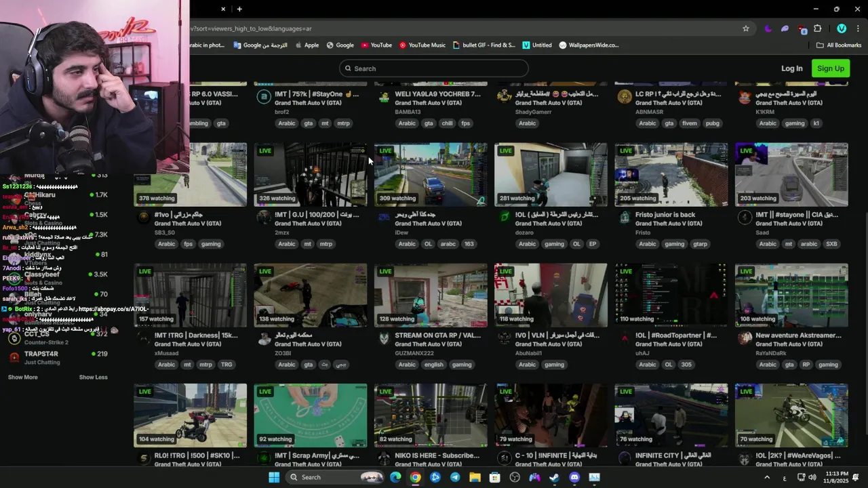Select 'gtarp' tag under Fristo stream
Image resolution: width=868 pixels, height=488 pixels.
(x=701, y=244)
